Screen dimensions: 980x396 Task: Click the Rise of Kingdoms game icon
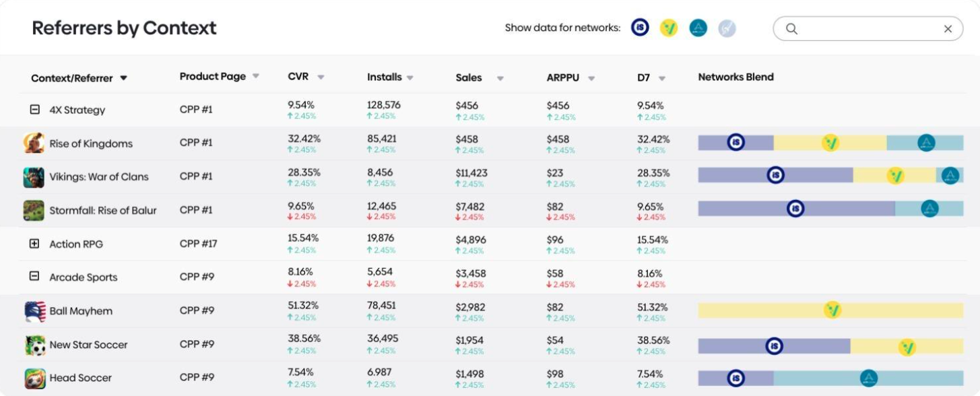[34, 143]
